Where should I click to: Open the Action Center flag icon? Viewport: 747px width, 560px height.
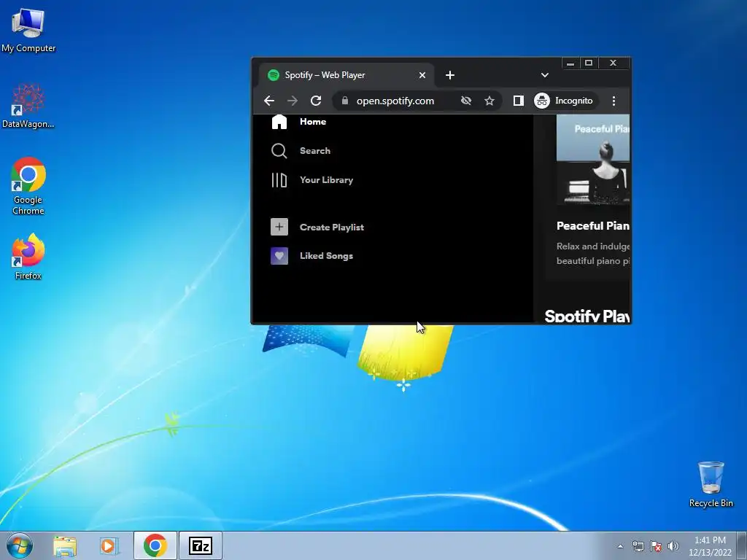[656, 546]
